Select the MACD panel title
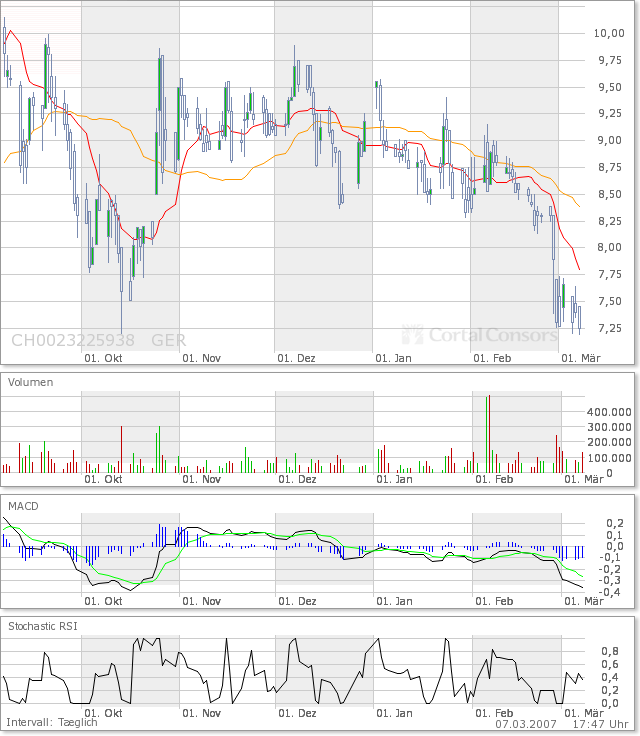The width and height of the screenshot is (640, 736). [23, 507]
